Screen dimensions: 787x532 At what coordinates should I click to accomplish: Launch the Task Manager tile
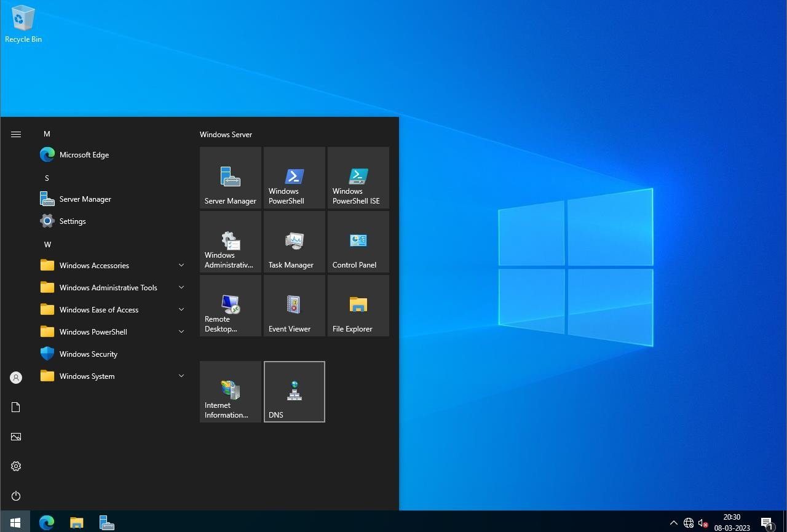click(295, 242)
